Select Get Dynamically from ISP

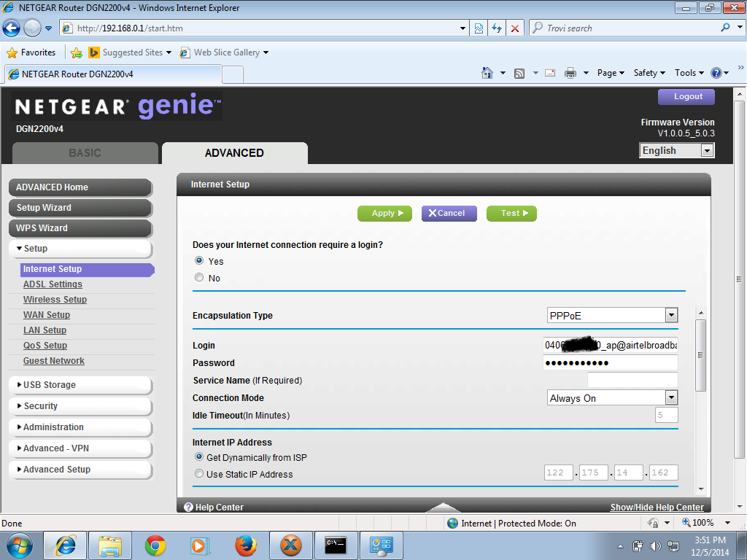pos(199,457)
